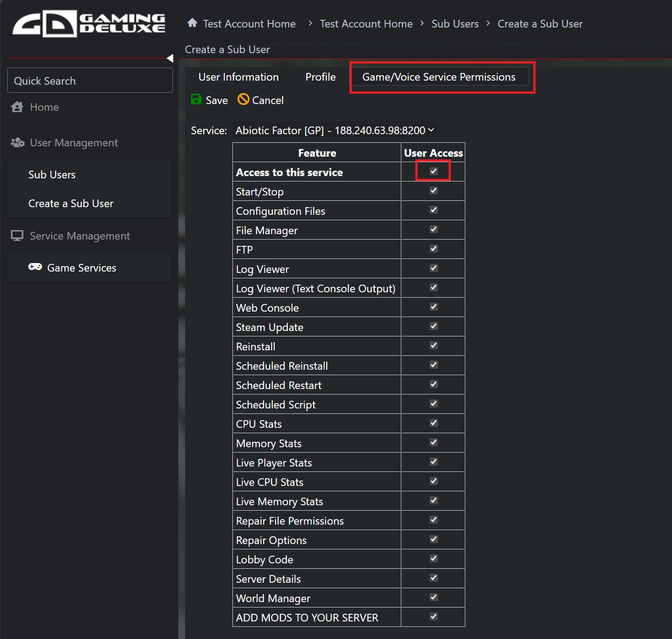This screenshot has height=639, width=672.
Task: Click Sub Users breadcrumb link
Action: pyautogui.click(x=455, y=24)
